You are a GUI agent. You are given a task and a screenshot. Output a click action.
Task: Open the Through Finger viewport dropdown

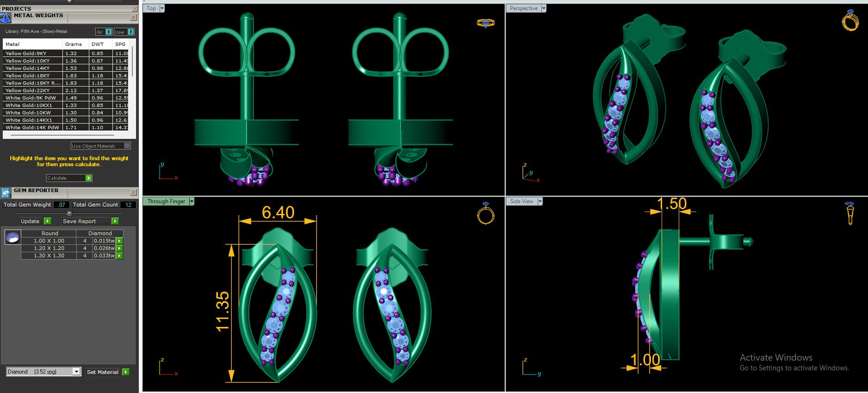point(192,201)
